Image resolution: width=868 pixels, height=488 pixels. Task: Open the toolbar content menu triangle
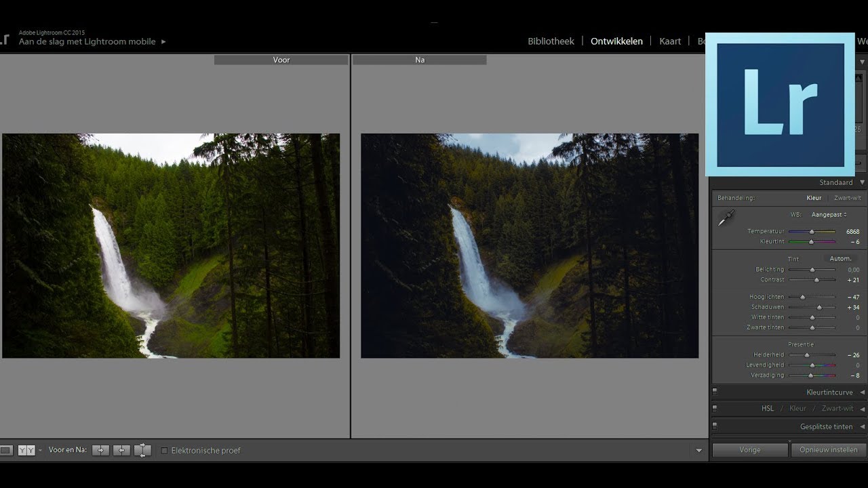pyautogui.click(x=699, y=451)
